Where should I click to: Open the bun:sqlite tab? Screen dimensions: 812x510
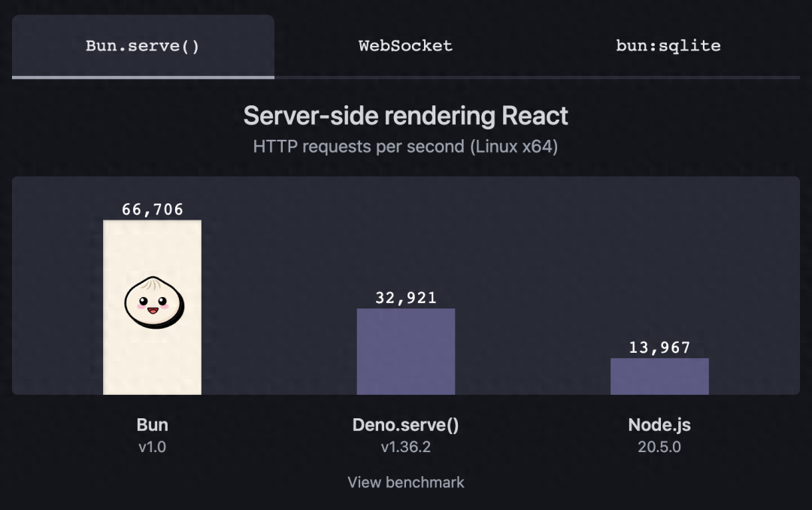click(668, 46)
